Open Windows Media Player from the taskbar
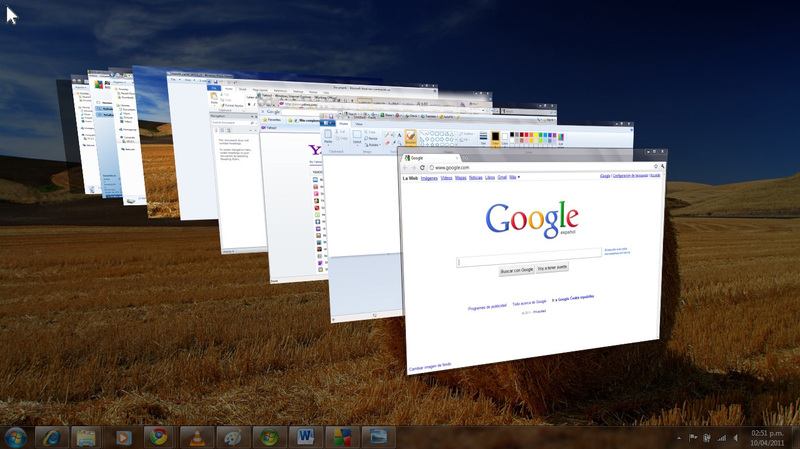This screenshot has height=449, width=800. tap(123, 437)
